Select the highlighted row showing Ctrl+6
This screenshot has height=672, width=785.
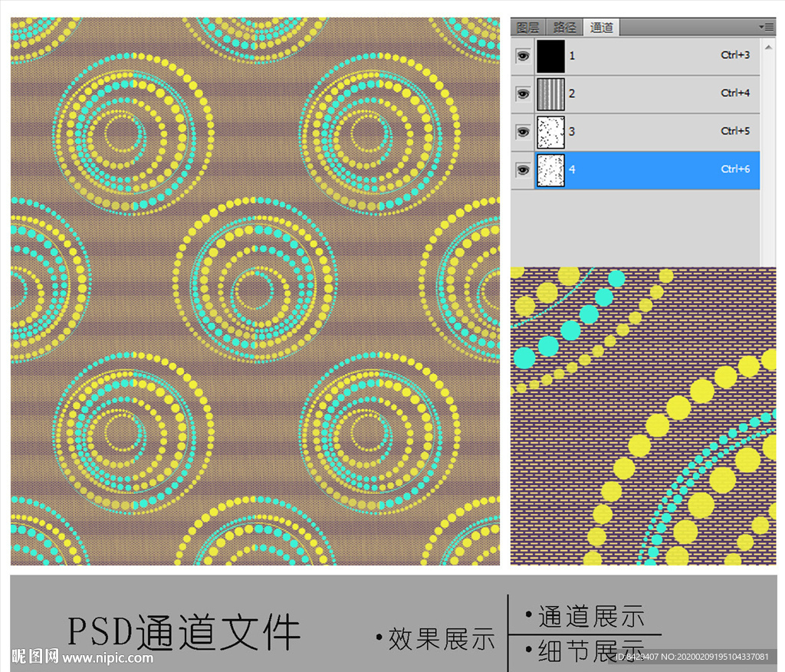pos(635,170)
